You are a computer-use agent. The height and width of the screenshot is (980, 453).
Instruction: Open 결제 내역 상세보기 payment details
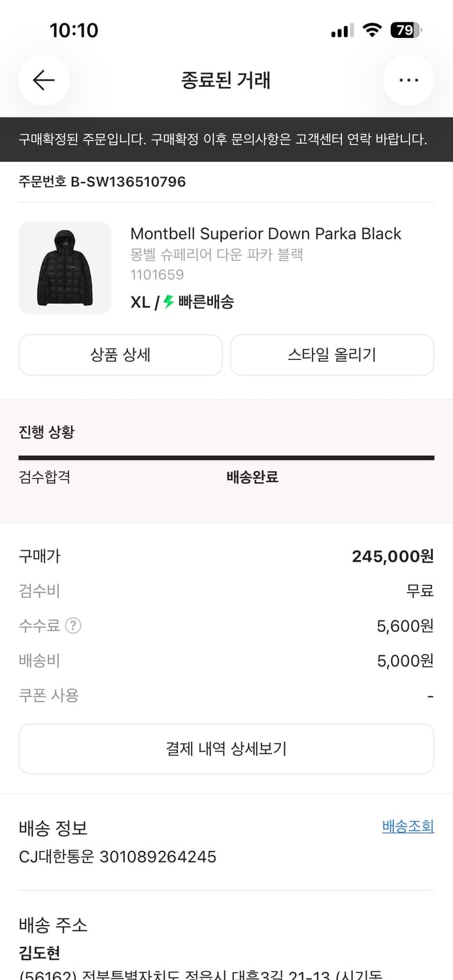click(x=226, y=749)
